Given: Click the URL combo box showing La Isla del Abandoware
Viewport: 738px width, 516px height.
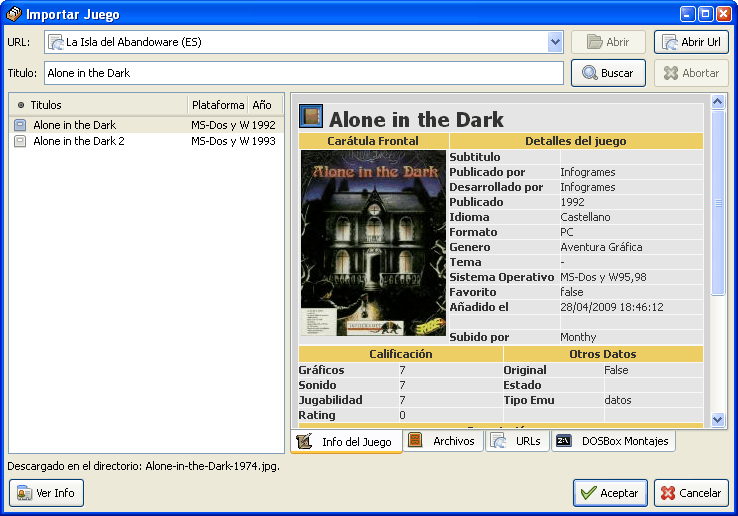Looking at the screenshot, I should pos(304,42).
